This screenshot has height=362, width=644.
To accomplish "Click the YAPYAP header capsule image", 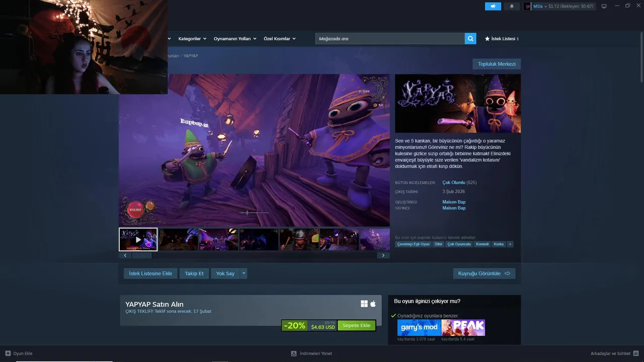I will (458, 104).
